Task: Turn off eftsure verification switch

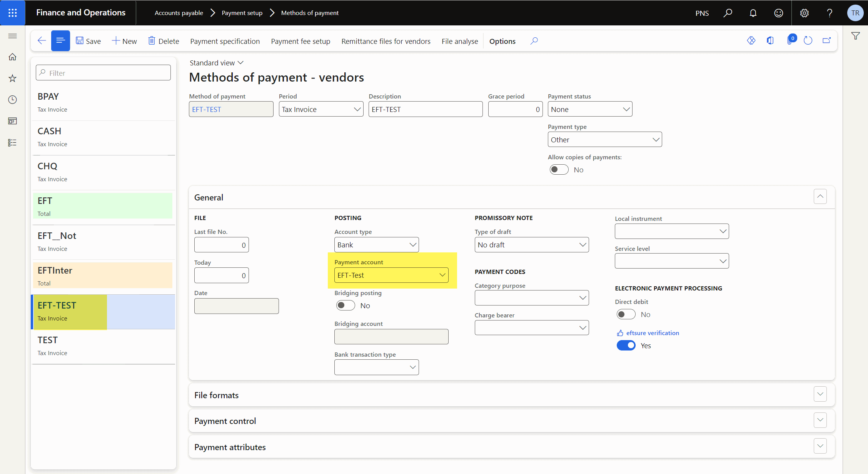Action: click(x=626, y=345)
